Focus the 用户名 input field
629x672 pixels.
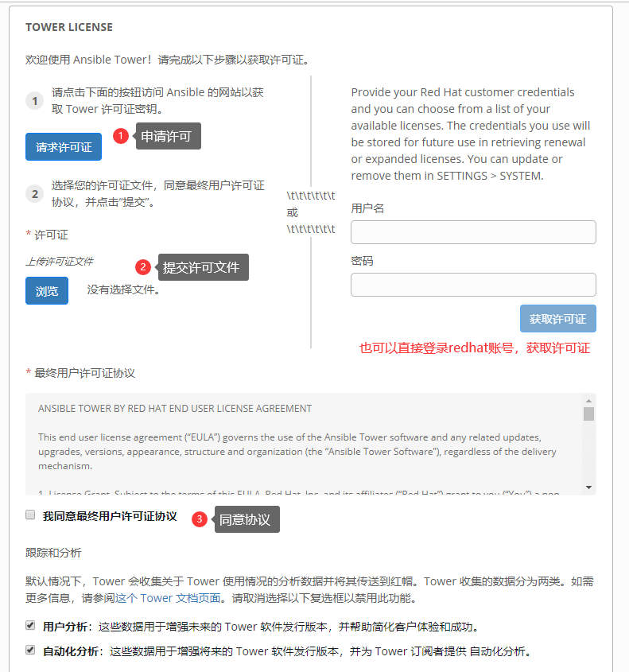[x=473, y=232]
